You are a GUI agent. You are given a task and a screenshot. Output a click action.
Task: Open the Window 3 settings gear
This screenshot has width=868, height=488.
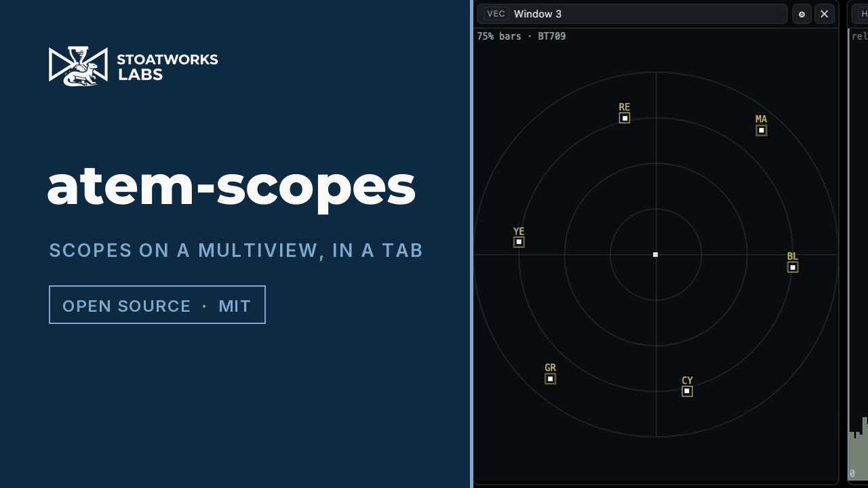click(802, 14)
